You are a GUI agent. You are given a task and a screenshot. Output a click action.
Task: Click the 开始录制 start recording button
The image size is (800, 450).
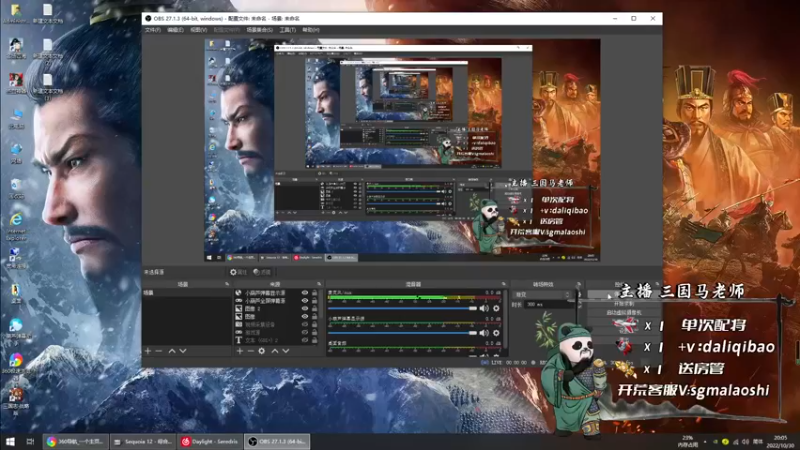point(623,304)
